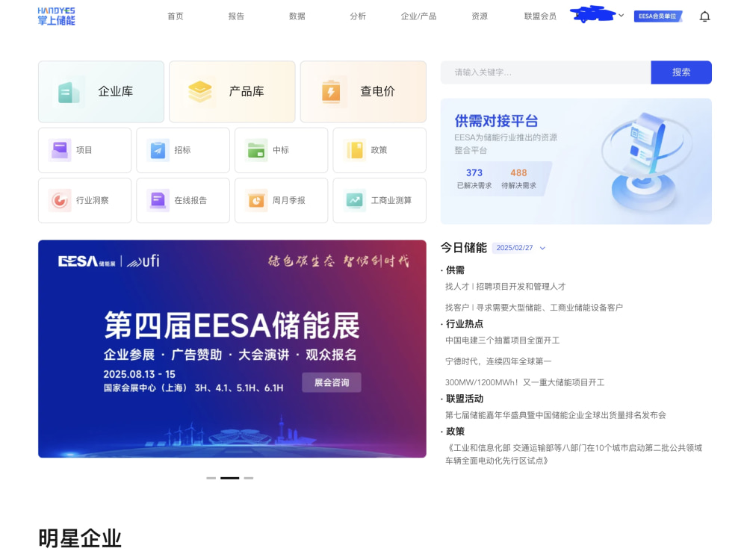Click 373 已解决需求 count
This screenshot has height=560, width=747.
point(474,178)
